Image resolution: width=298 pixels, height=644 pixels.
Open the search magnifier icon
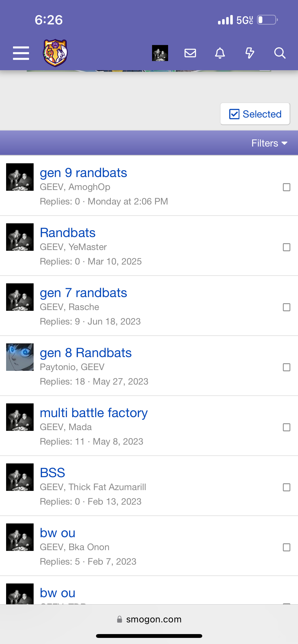[280, 53]
